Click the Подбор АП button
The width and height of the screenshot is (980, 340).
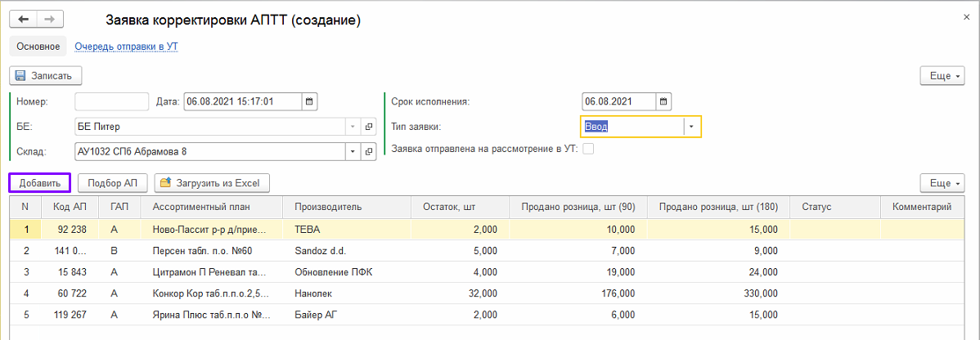(113, 182)
